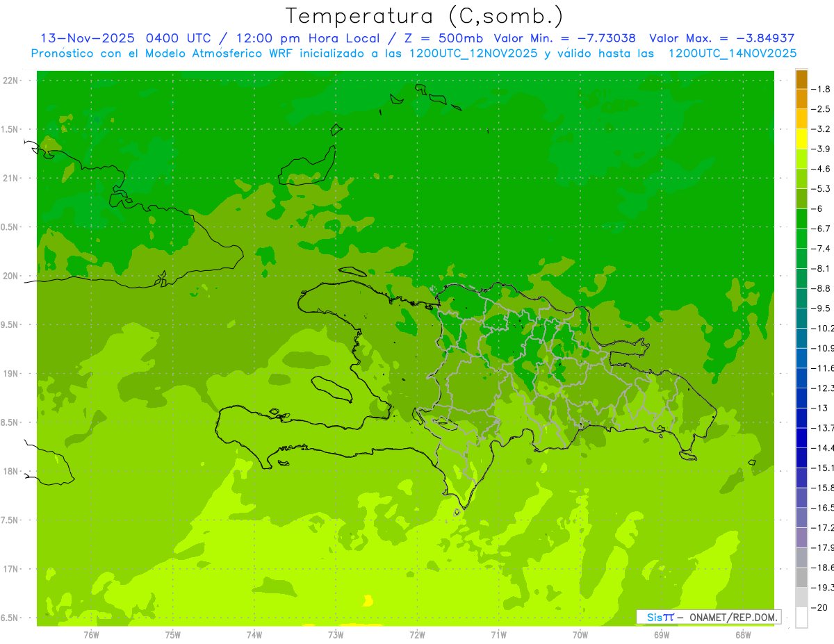Click Gonâve Island outline west of Hispaniola
This screenshot has height=644, width=834.
point(332,389)
